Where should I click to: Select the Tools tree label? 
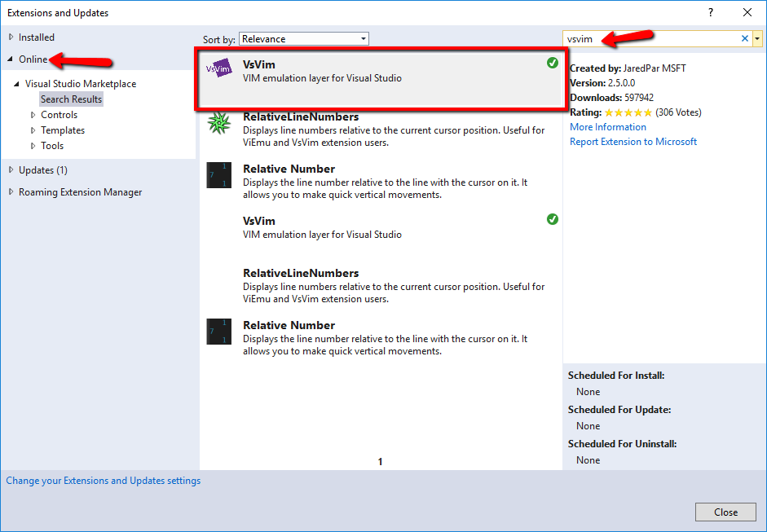tap(52, 146)
